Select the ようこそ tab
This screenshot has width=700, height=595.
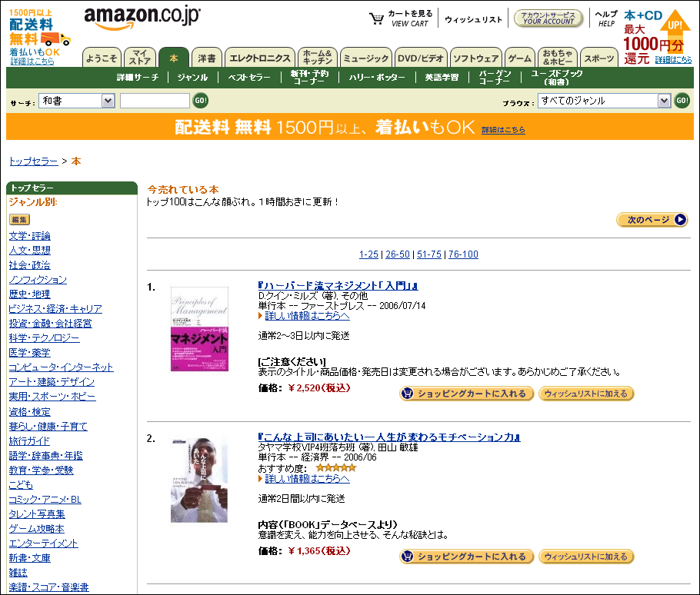click(x=102, y=58)
